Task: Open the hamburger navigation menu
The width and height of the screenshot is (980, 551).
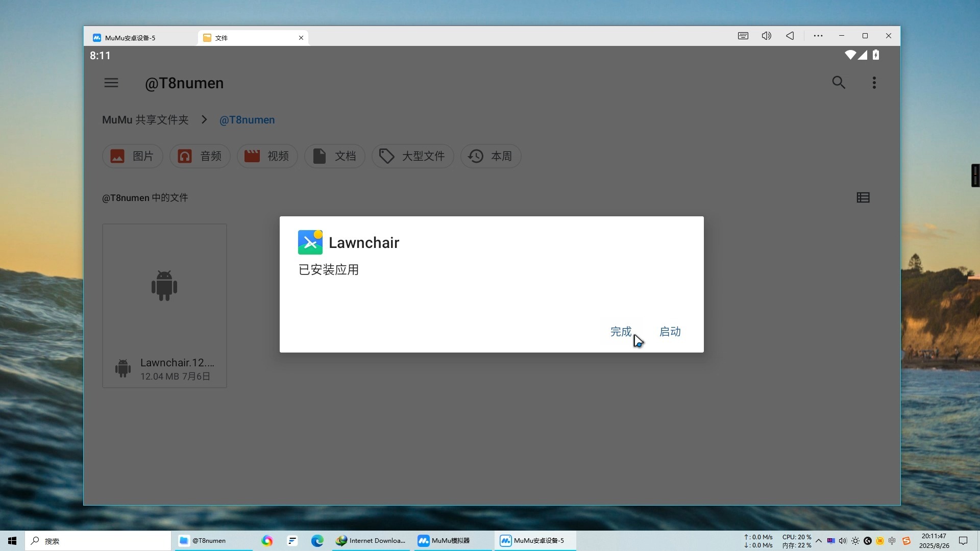Action: (111, 83)
